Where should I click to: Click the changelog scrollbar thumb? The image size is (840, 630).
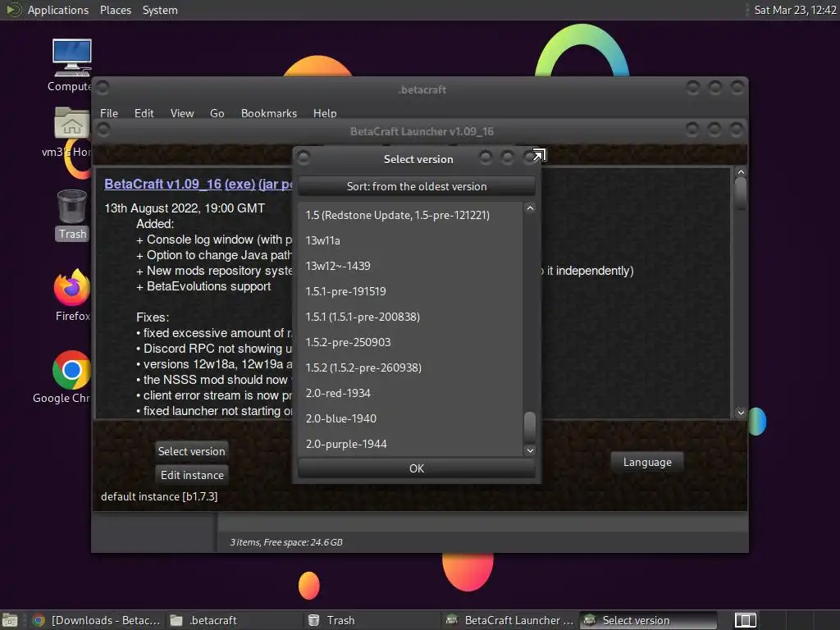(741, 193)
